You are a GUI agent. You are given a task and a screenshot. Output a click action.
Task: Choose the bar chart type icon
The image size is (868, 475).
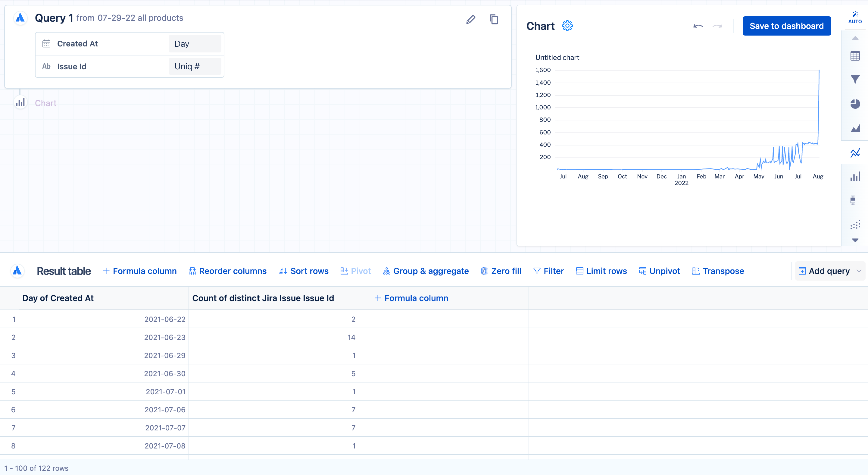(855, 177)
